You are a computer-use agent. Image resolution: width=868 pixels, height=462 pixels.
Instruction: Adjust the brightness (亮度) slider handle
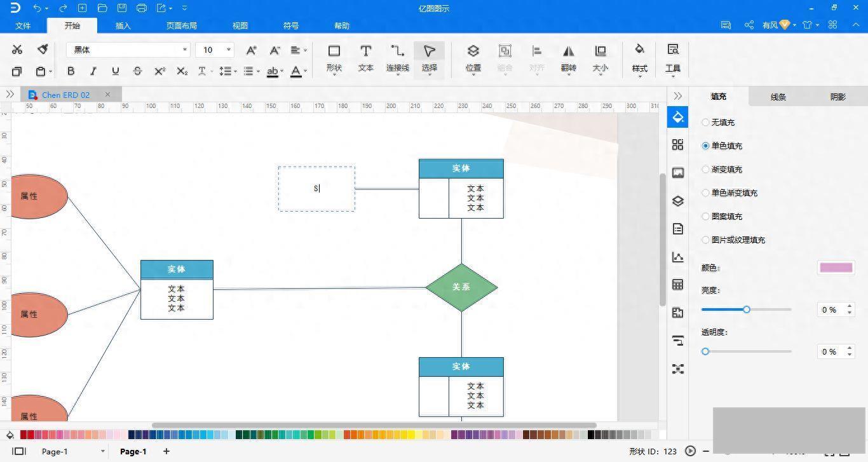[x=747, y=309]
